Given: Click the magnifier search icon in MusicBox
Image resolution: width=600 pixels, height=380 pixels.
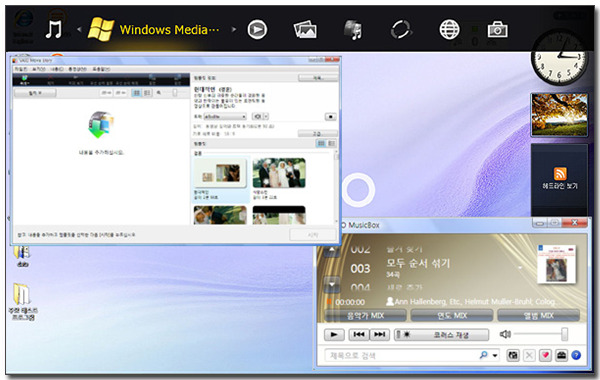Looking at the screenshot, I should [x=483, y=355].
